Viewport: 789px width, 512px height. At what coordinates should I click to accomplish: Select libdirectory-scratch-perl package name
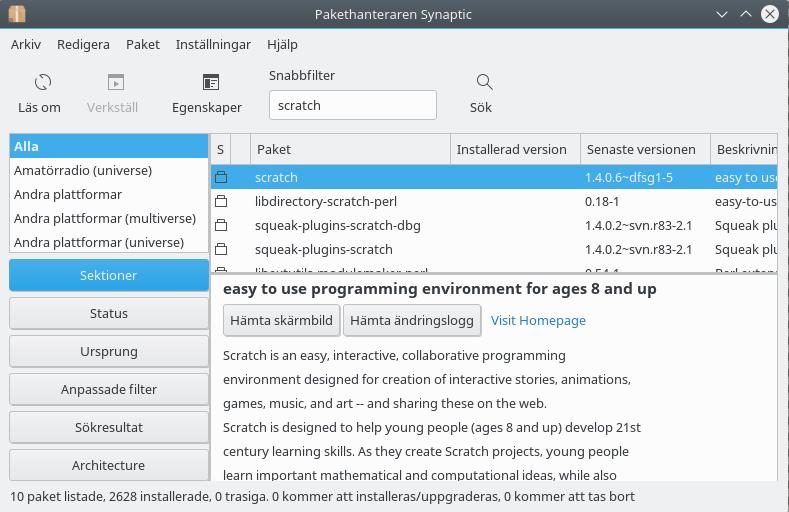[x=326, y=202]
